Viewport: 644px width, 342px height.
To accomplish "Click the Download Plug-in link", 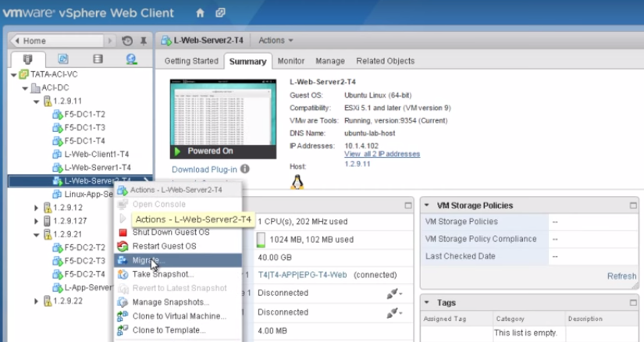I will pos(204,169).
